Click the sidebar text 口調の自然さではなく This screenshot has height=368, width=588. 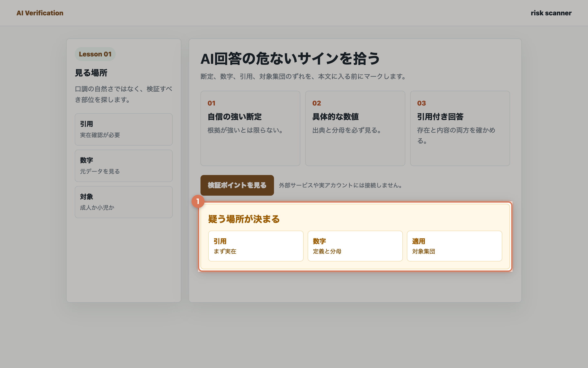124,94
